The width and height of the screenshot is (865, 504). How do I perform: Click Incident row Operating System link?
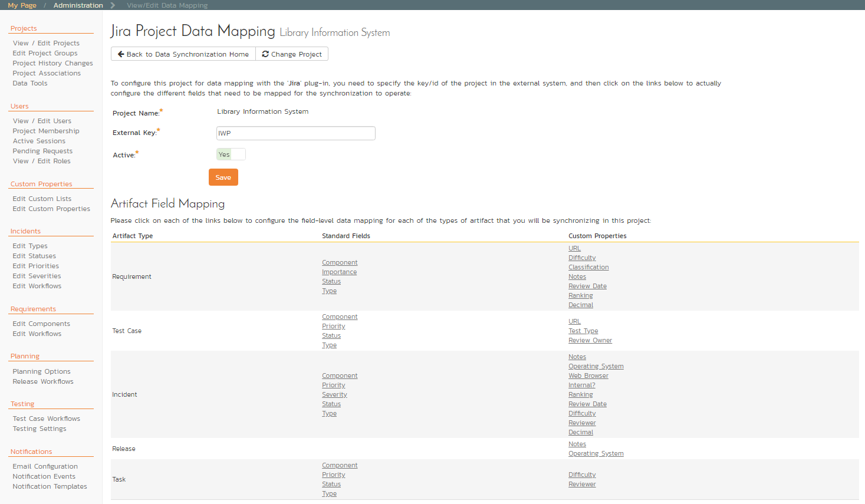[596, 366]
